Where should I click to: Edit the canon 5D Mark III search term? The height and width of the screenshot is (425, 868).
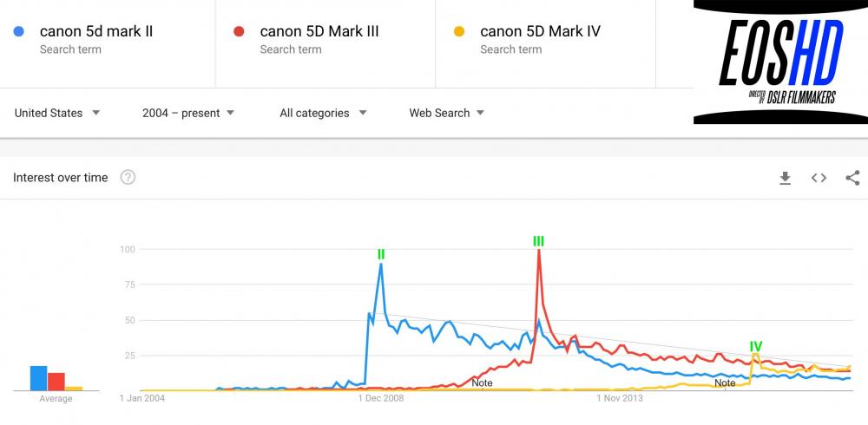tap(319, 31)
